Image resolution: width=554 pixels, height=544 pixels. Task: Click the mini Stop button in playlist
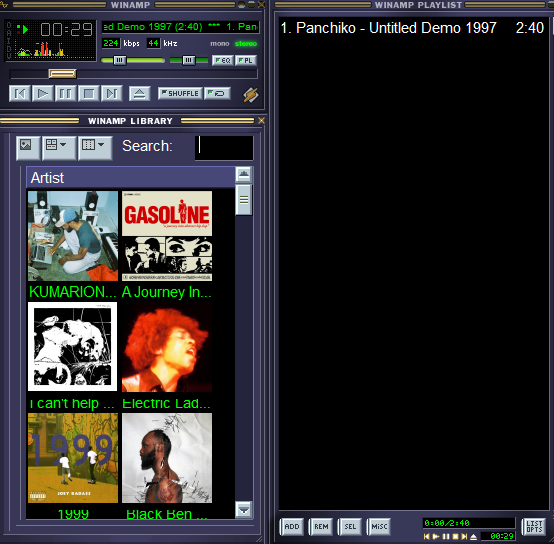[455, 537]
